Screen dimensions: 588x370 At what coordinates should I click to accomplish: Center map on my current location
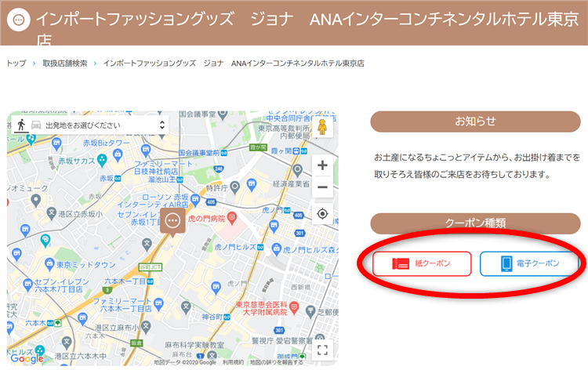pyautogui.click(x=322, y=214)
